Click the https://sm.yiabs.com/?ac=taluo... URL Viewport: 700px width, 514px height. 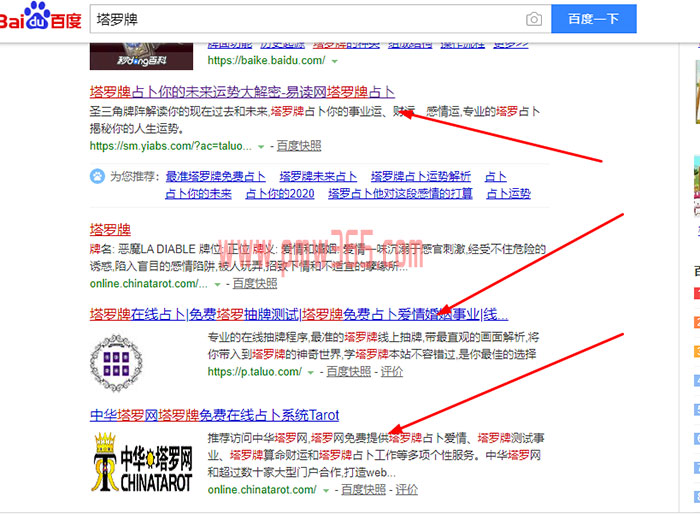click(171, 146)
